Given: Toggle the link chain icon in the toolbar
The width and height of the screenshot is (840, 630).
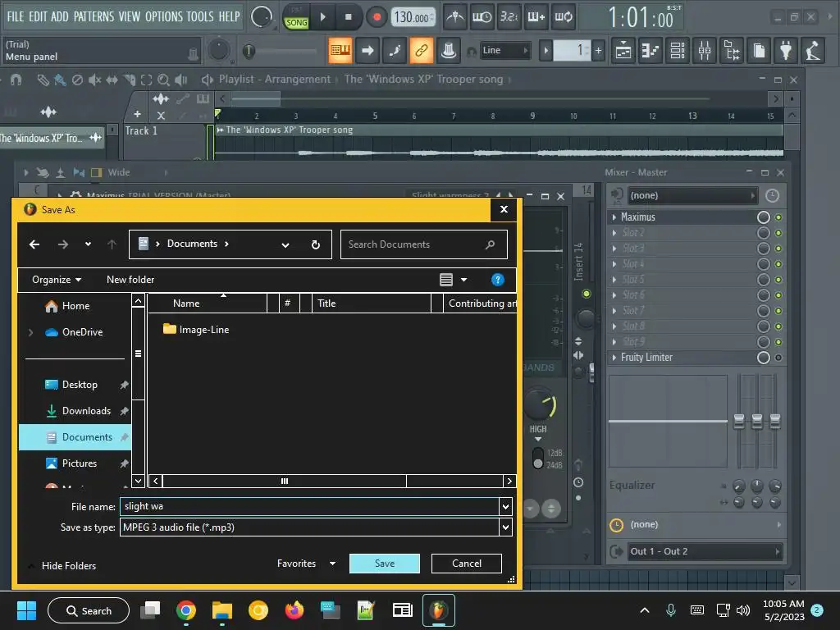Looking at the screenshot, I should [x=421, y=51].
